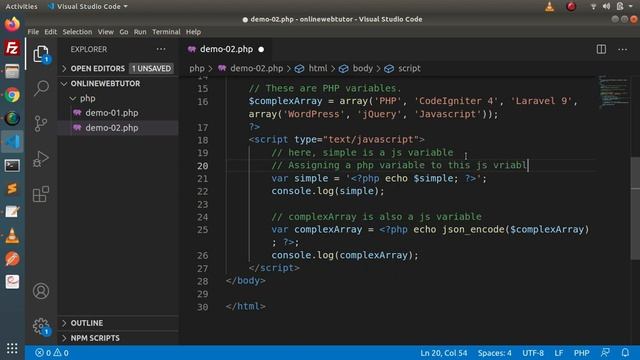
Task: Open the Visual Studio Code app menu dropdown
Action: (x=88, y=7)
